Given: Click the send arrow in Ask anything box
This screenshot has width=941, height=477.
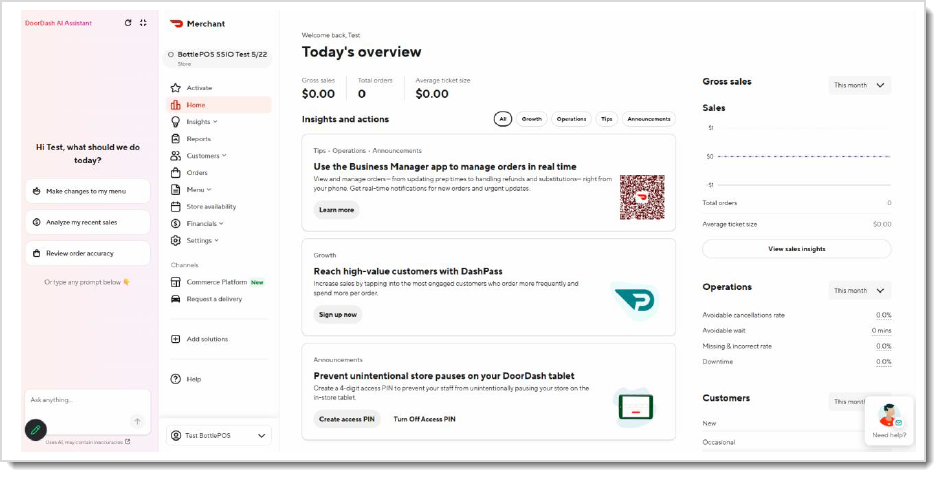Looking at the screenshot, I should tap(137, 421).
